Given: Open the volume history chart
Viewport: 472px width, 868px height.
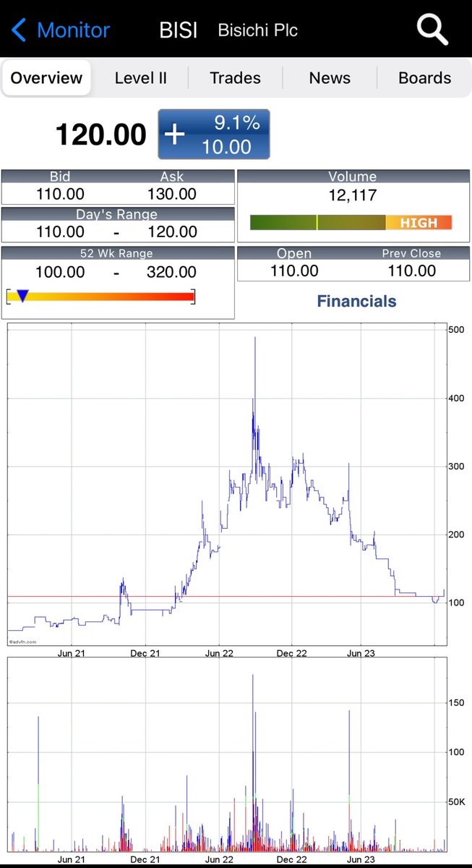Looking at the screenshot, I should pyautogui.click(x=227, y=754).
